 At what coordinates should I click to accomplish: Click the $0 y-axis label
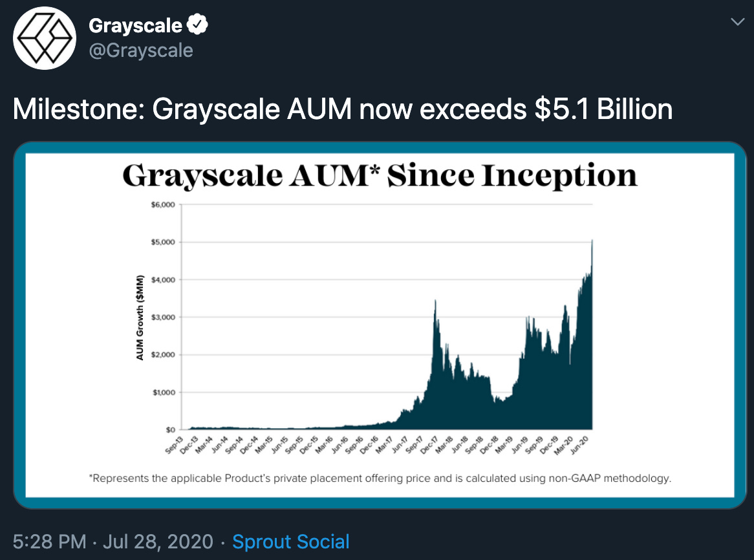170,430
